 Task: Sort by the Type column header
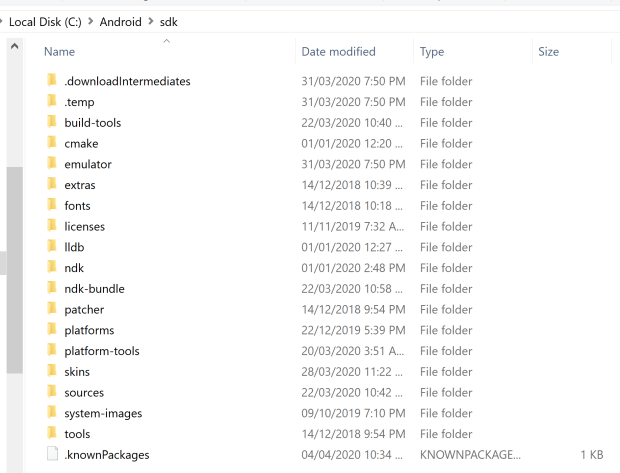(432, 52)
